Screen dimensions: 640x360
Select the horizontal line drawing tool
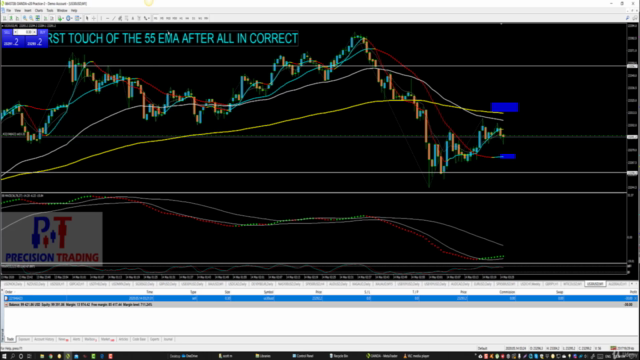[107, 18]
